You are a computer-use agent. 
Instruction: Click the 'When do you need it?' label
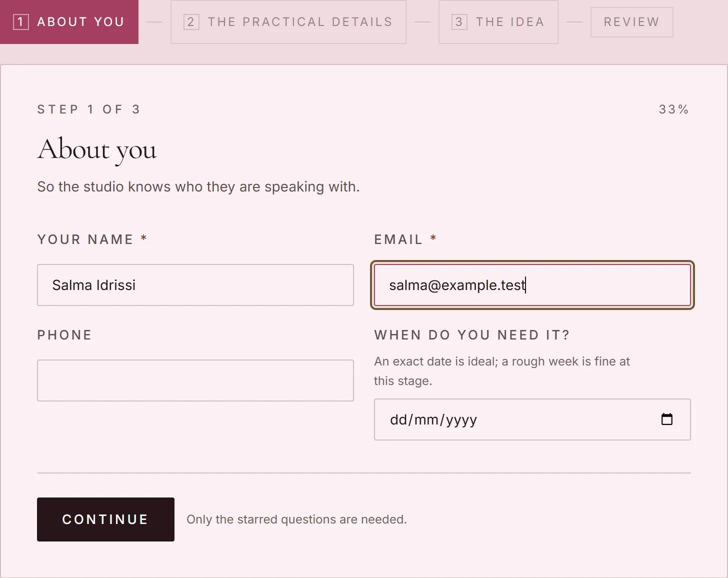tap(471, 335)
